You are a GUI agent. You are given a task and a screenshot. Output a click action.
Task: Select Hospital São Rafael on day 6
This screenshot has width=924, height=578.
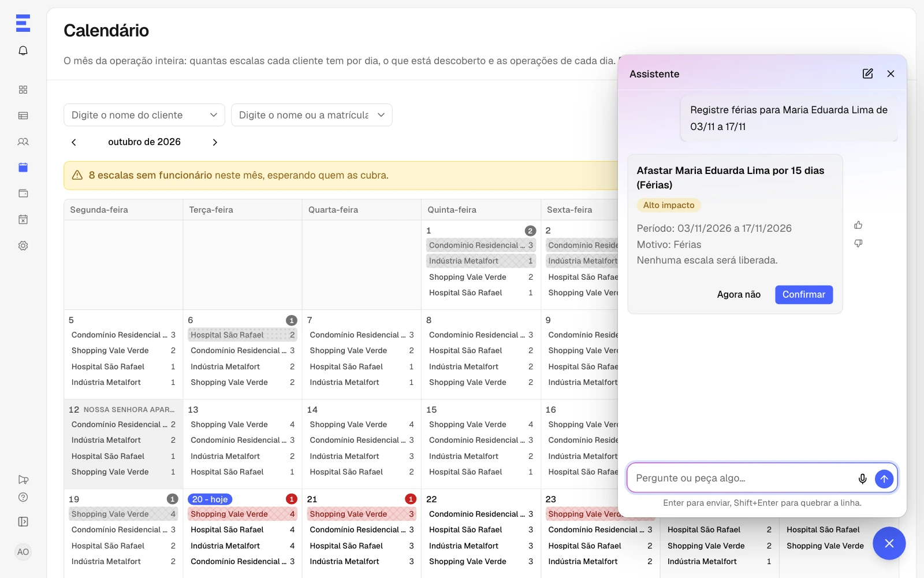pos(243,335)
